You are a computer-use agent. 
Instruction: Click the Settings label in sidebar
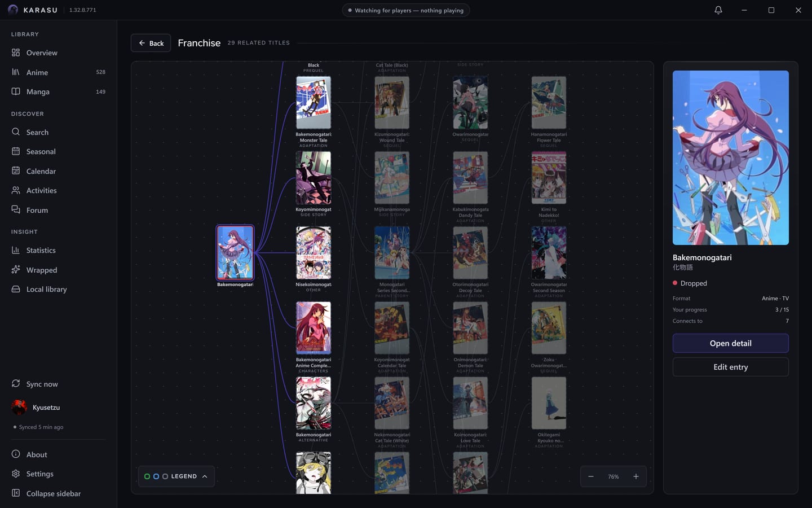pyautogui.click(x=40, y=474)
